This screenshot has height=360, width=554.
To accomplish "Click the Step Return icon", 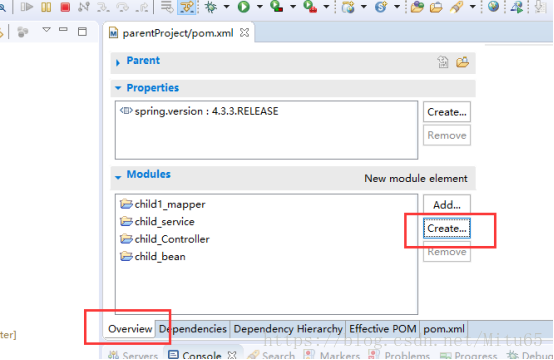I will [x=142, y=7].
